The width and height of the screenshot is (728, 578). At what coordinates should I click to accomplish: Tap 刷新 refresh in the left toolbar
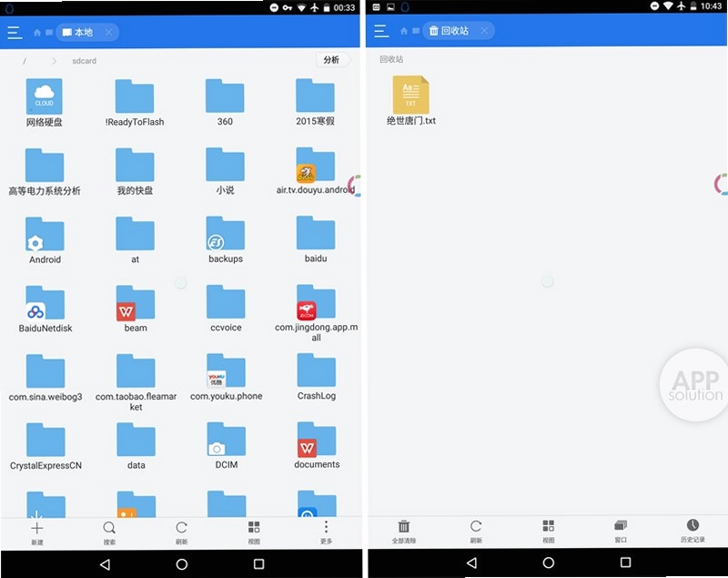181,532
